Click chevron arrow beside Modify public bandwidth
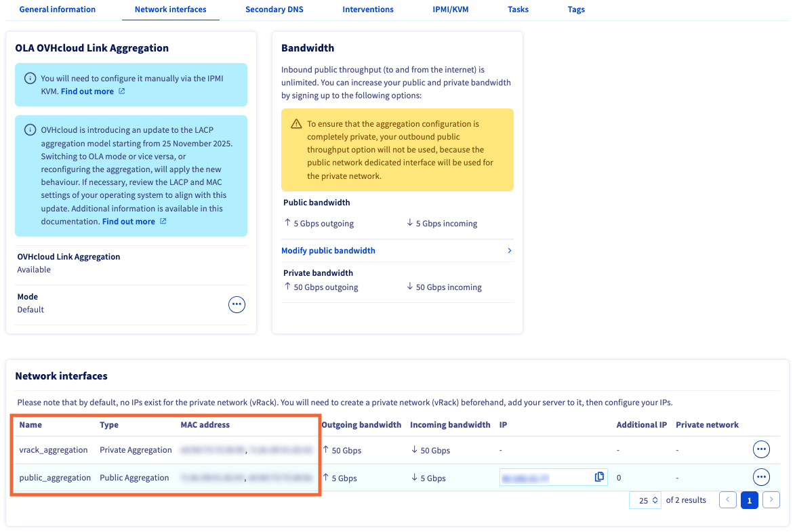This screenshot has height=532, width=795. tap(510, 251)
